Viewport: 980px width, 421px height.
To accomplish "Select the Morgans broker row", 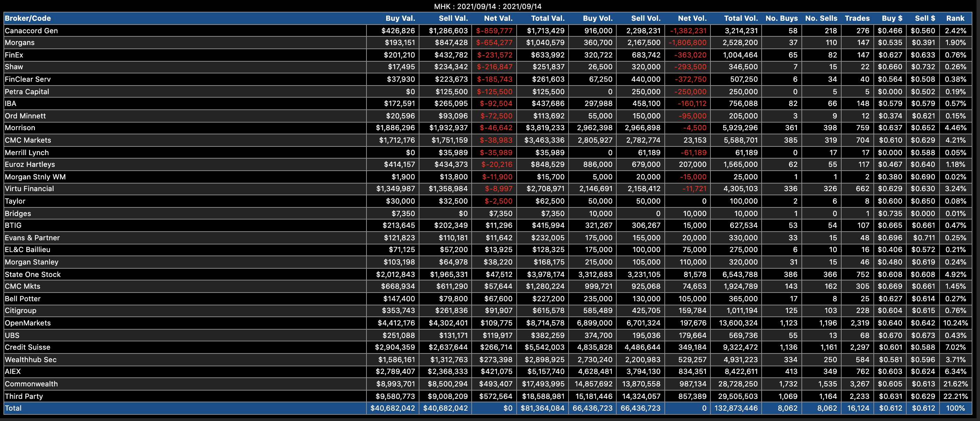I will 488,43.
